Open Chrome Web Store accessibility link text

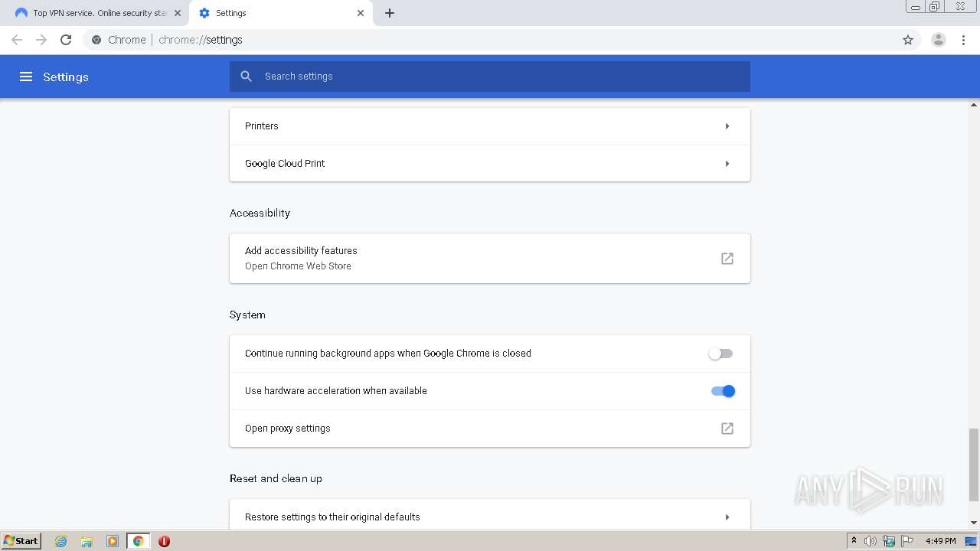click(x=298, y=266)
